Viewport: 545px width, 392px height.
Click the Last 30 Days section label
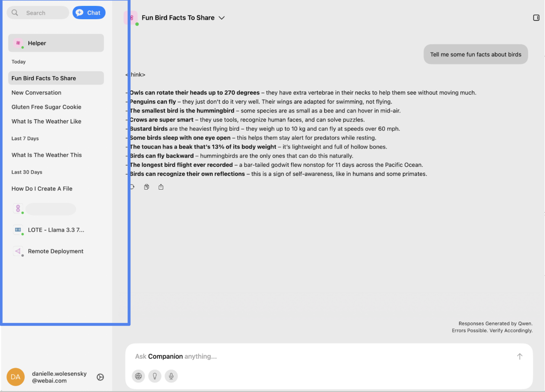click(x=27, y=172)
